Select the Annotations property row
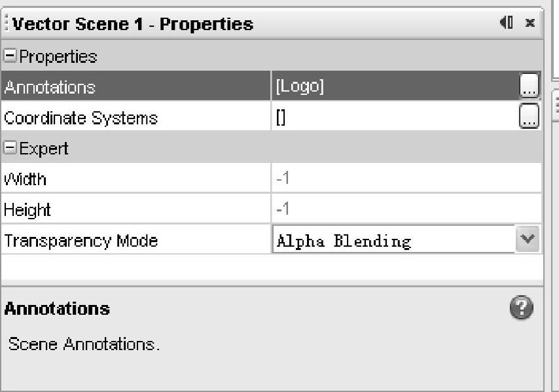 (131, 87)
